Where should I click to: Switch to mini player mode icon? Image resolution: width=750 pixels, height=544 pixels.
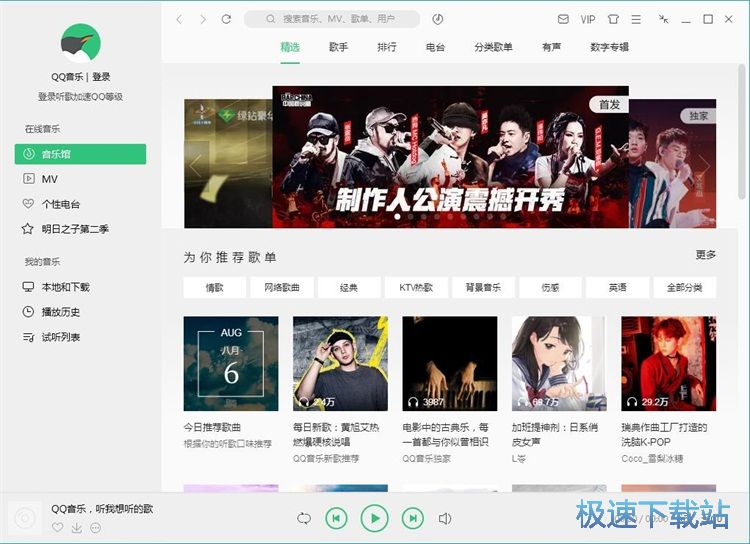[x=663, y=19]
